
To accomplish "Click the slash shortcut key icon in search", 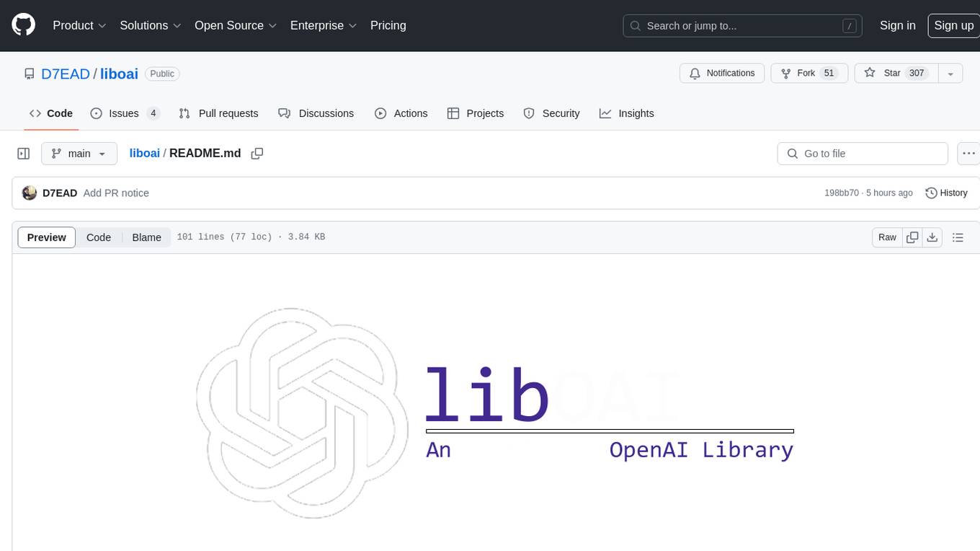I will (850, 26).
